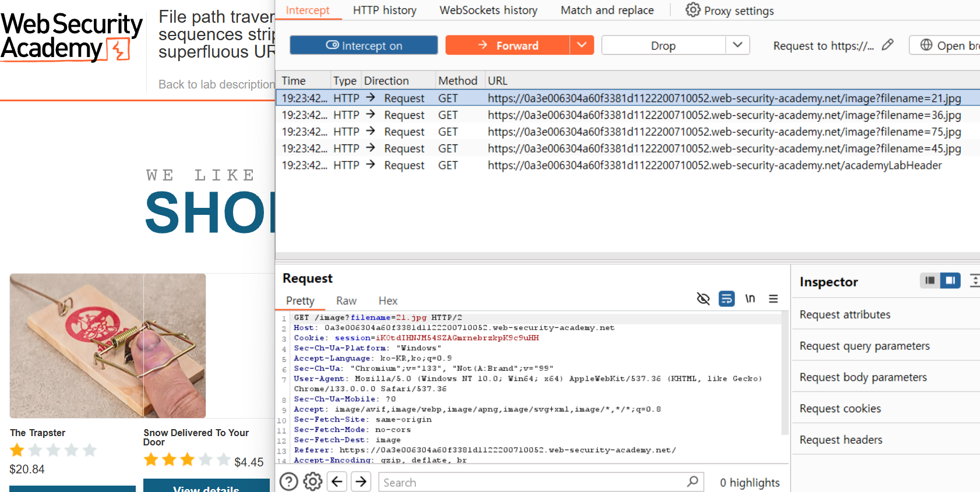The height and width of the screenshot is (492, 980).
Task: Switch Inspector to side layout icon
Action: coord(950,281)
